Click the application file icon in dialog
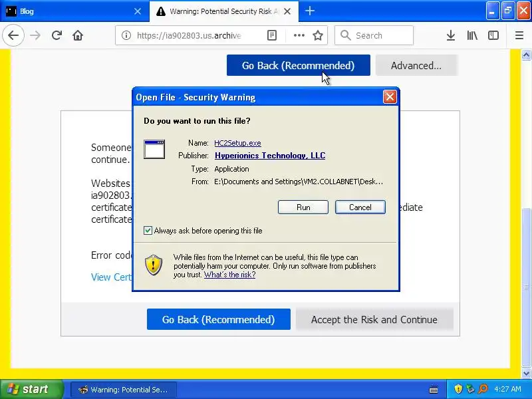The height and width of the screenshot is (399, 532). tap(154, 149)
